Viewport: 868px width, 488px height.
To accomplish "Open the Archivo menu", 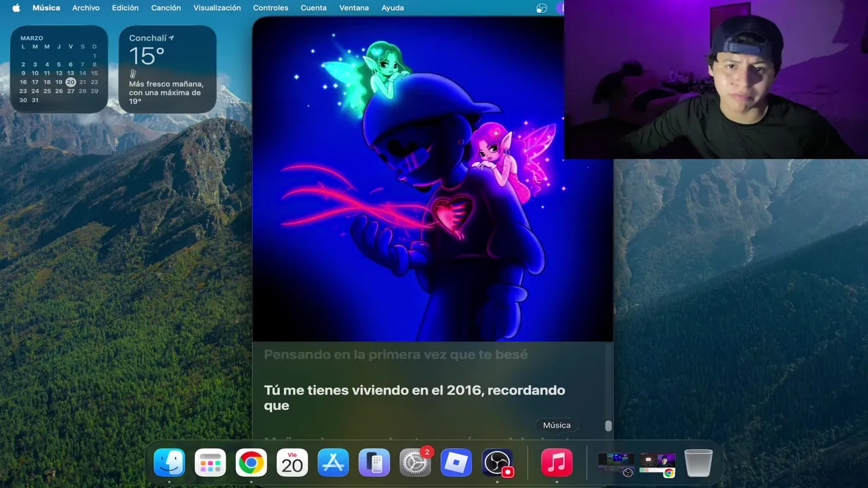I will (x=86, y=8).
